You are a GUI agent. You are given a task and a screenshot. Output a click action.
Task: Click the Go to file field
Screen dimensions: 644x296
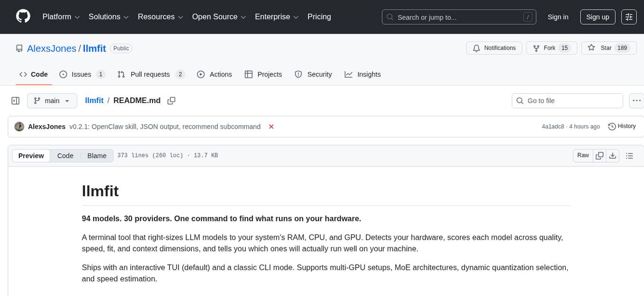pos(567,100)
